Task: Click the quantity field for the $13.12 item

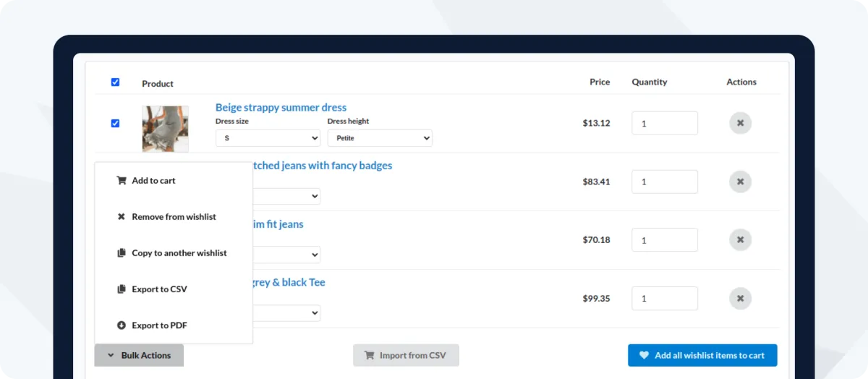Action: [664, 123]
